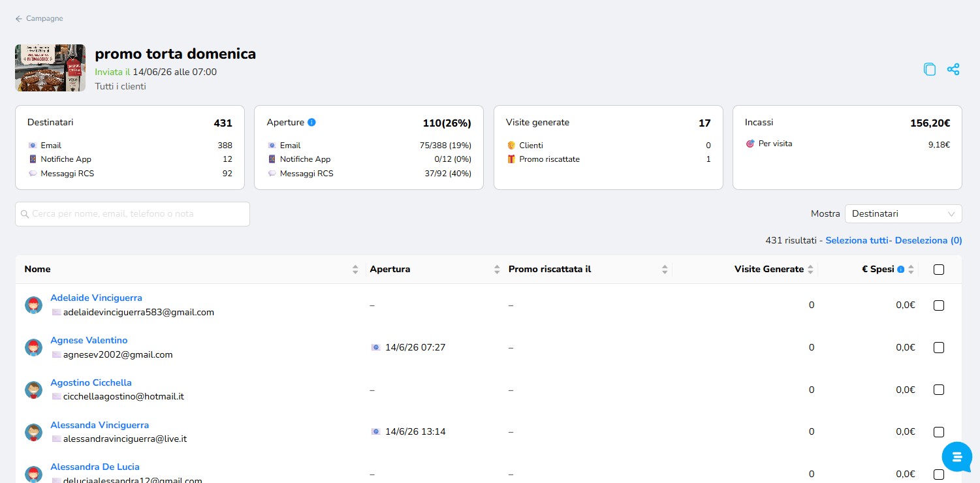The width and height of the screenshot is (980, 483).
Task: Click email icon beside cicchellaagostino@hotmail.it
Action: coord(56,397)
